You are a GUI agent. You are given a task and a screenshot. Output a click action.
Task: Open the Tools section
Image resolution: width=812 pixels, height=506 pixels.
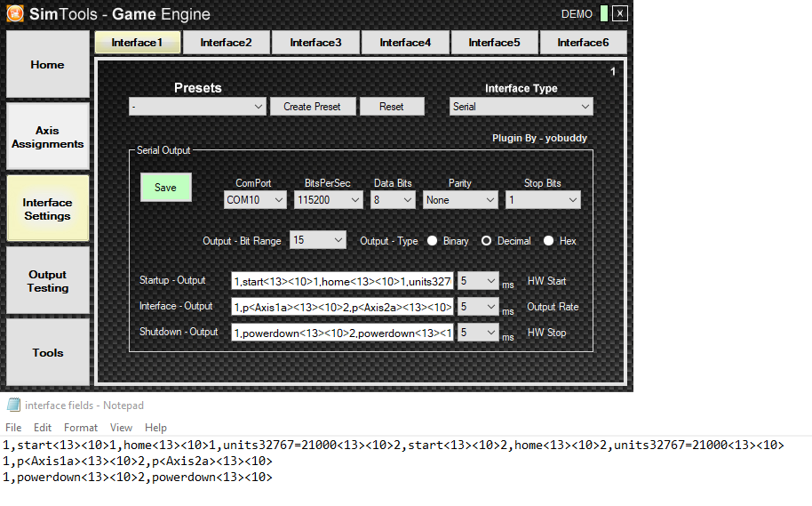tap(48, 353)
